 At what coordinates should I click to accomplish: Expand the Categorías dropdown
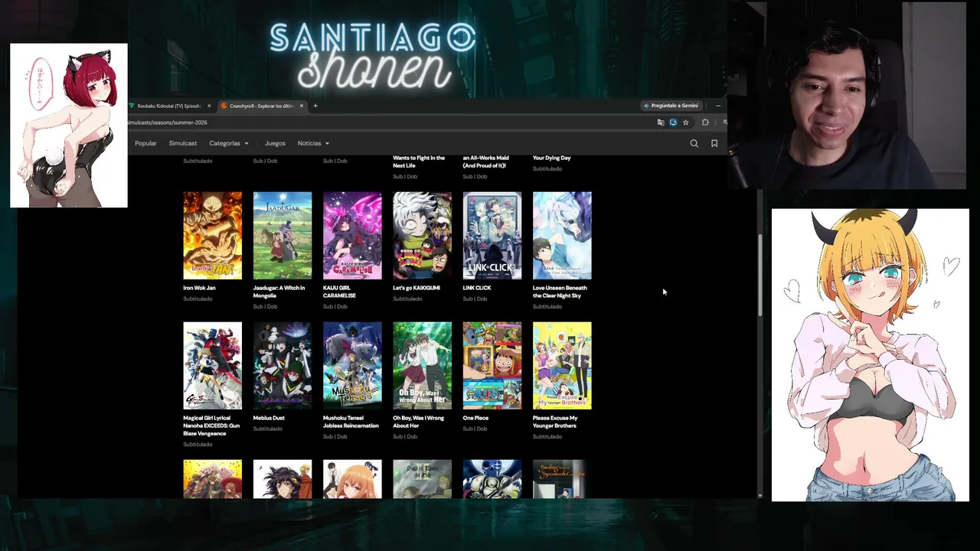point(229,143)
